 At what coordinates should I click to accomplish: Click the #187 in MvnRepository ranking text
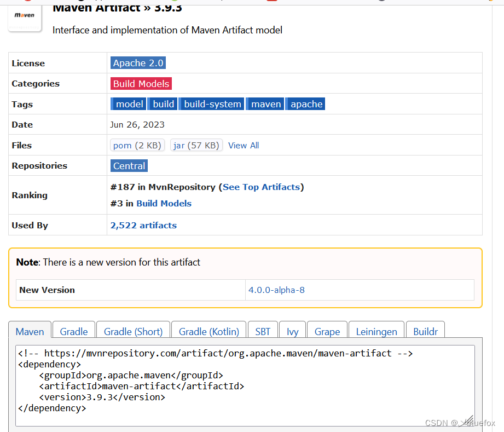click(x=163, y=187)
